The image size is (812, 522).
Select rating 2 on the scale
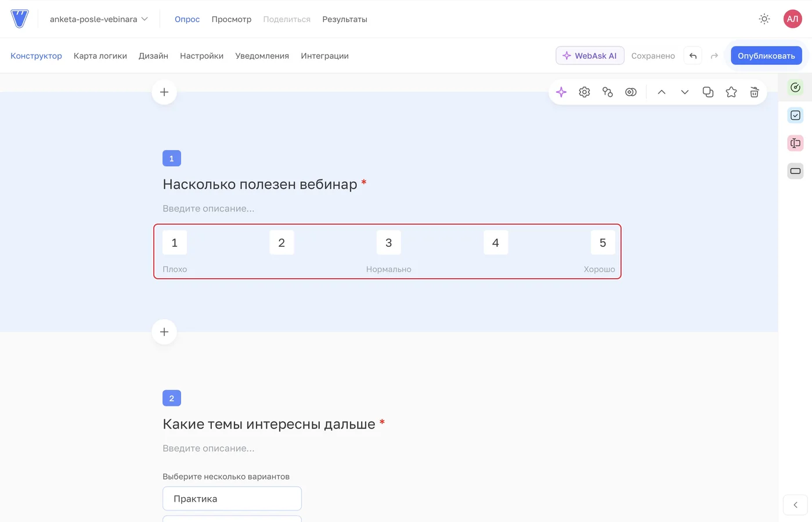(x=282, y=243)
